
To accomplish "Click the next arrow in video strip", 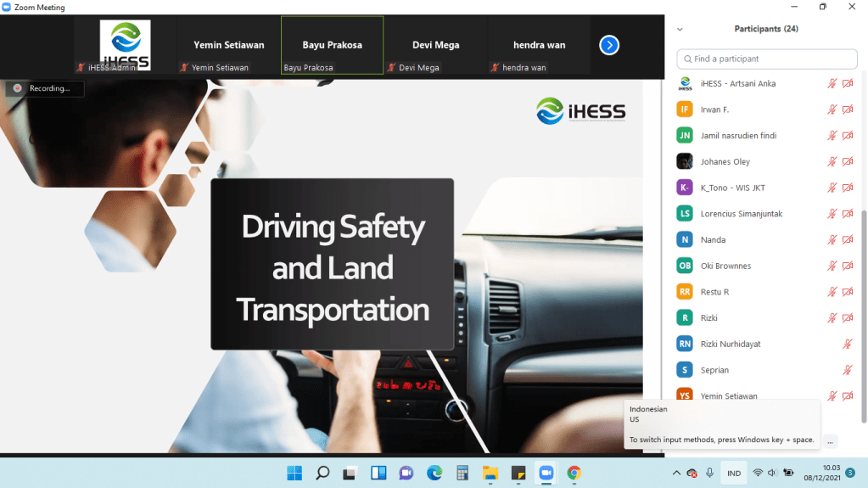I will coord(609,45).
